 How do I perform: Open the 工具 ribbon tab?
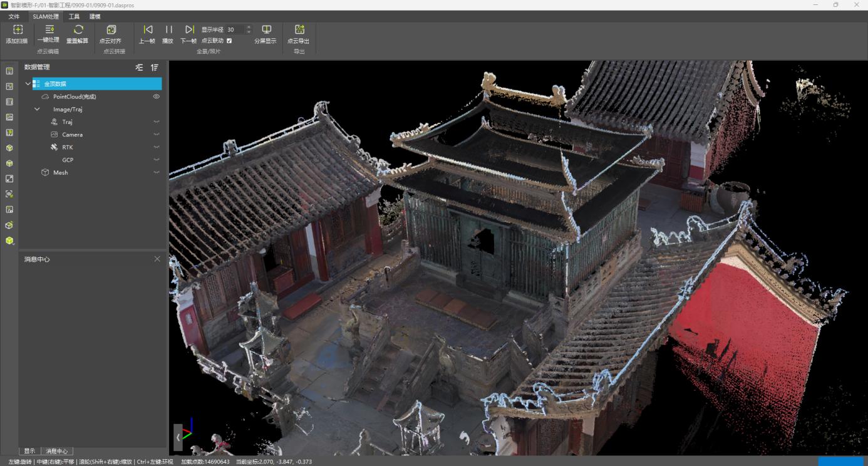coord(74,16)
